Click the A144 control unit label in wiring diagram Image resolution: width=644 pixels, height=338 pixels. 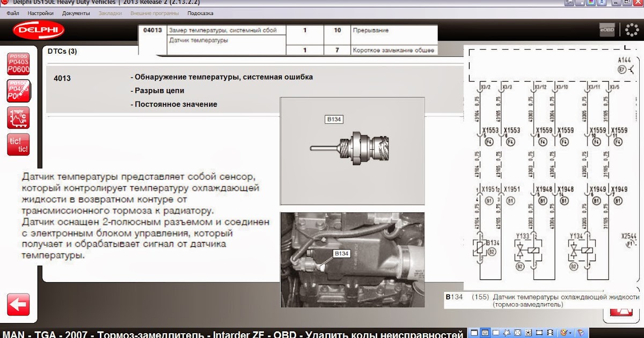[624, 60]
